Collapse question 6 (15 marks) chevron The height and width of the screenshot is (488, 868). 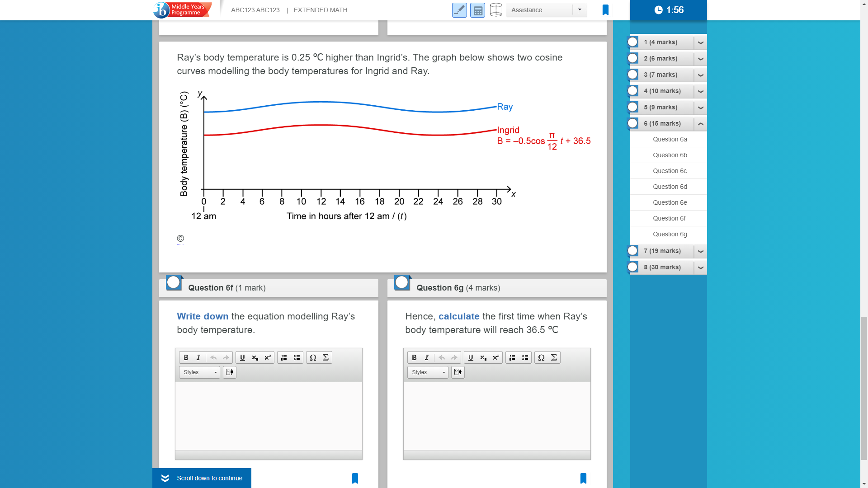click(700, 124)
